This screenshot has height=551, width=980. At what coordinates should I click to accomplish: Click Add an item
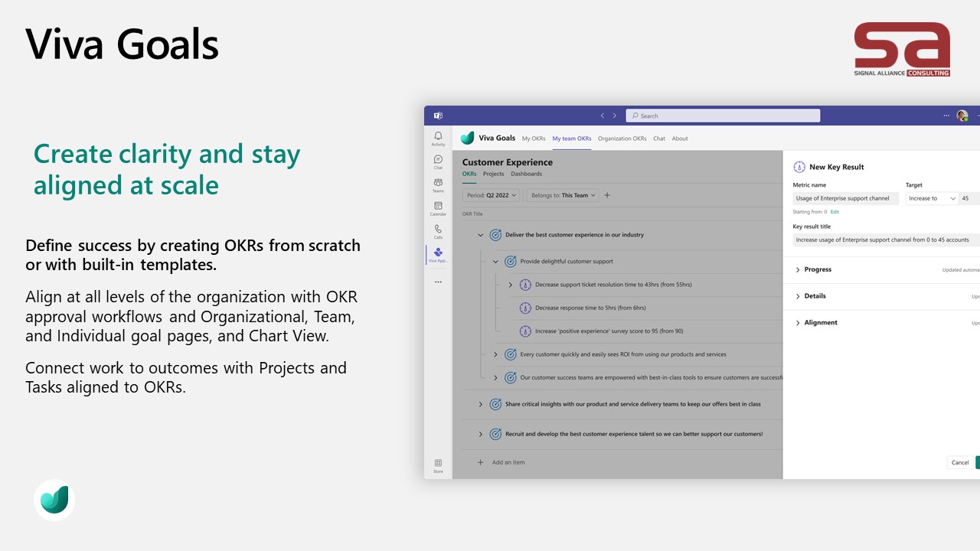tap(508, 462)
